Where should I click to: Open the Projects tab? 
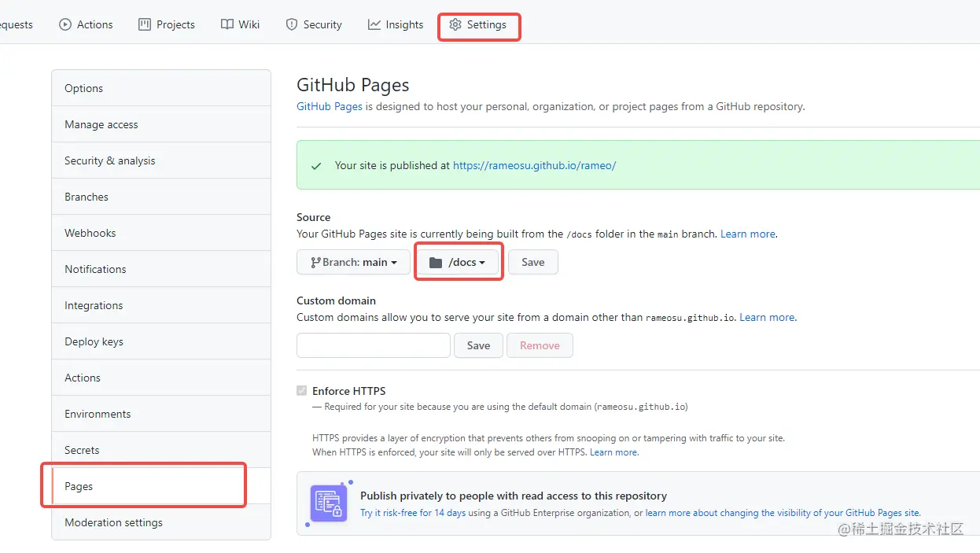pyautogui.click(x=167, y=24)
